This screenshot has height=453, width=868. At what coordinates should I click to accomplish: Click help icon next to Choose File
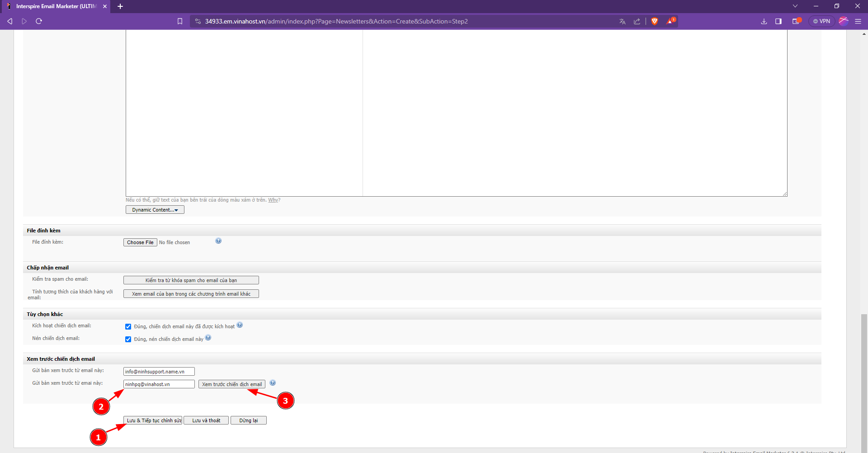(x=218, y=241)
